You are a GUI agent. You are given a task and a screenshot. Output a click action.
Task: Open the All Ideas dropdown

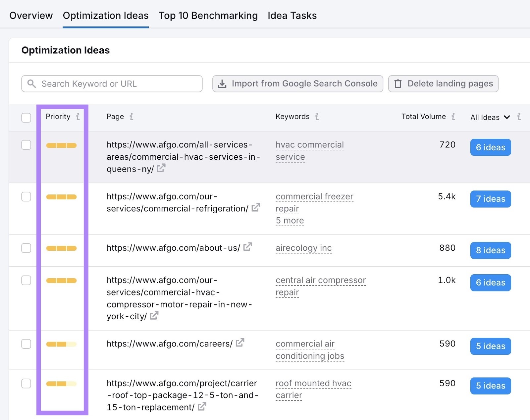pyautogui.click(x=490, y=117)
